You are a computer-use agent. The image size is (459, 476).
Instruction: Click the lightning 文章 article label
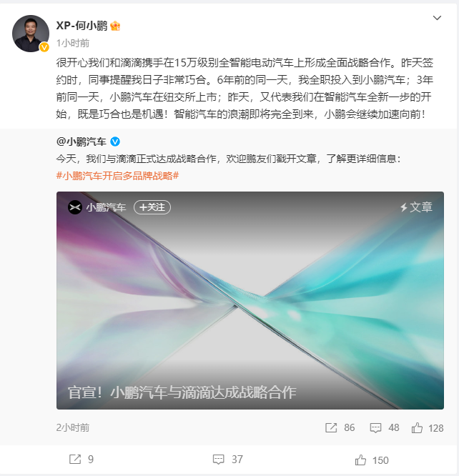point(416,207)
